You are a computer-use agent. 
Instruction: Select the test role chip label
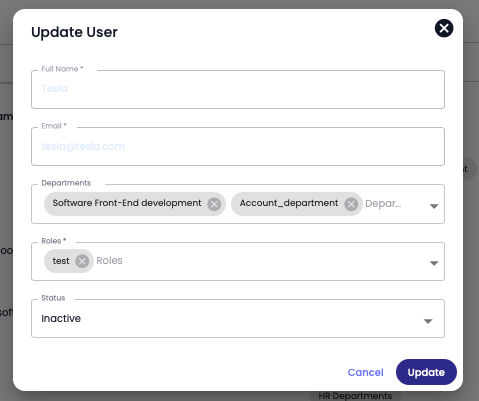[x=61, y=261]
